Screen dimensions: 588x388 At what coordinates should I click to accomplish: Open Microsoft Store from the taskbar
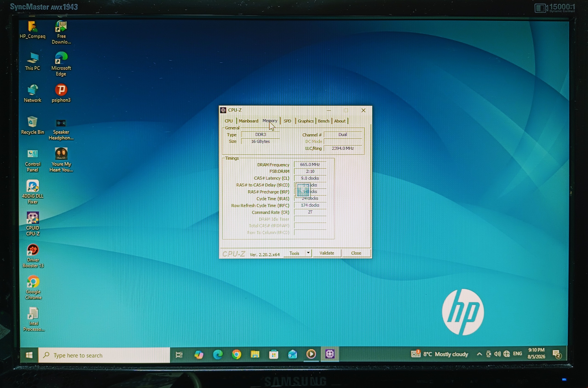click(274, 354)
